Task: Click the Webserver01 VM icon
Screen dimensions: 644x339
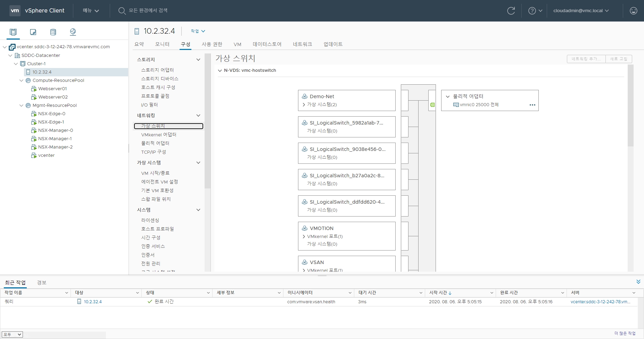Action: (x=34, y=89)
